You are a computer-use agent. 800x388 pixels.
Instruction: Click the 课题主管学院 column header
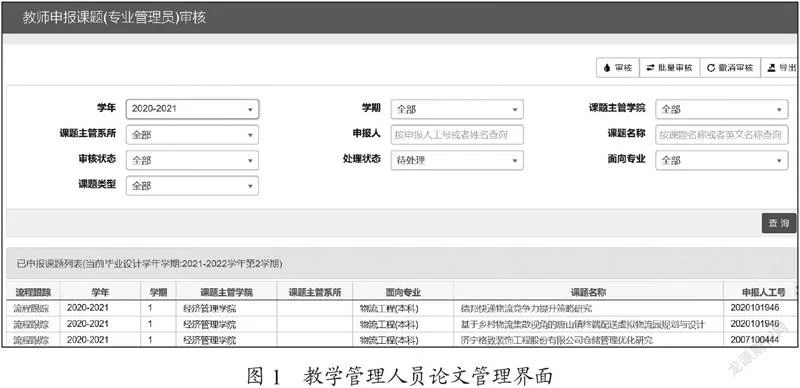pos(227,293)
